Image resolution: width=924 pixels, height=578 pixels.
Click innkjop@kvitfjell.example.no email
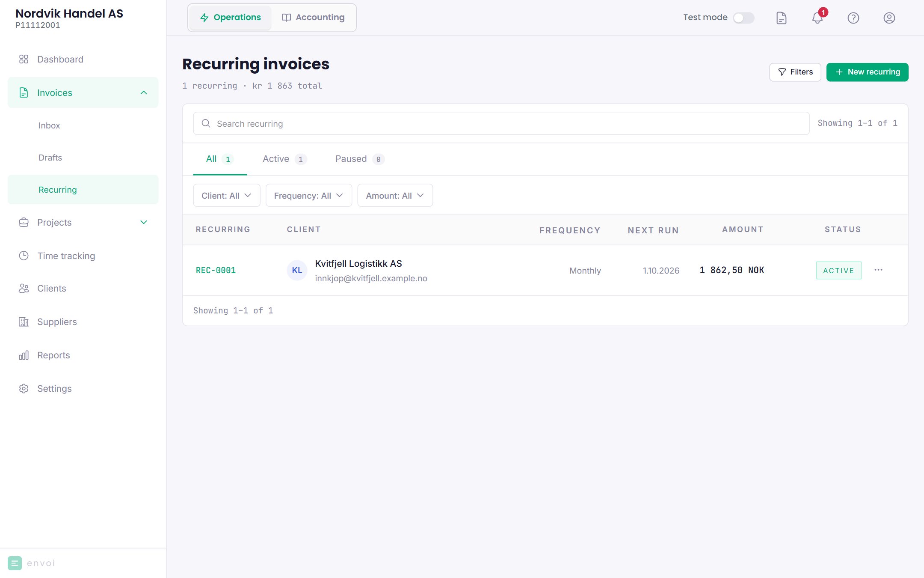tap(371, 278)
